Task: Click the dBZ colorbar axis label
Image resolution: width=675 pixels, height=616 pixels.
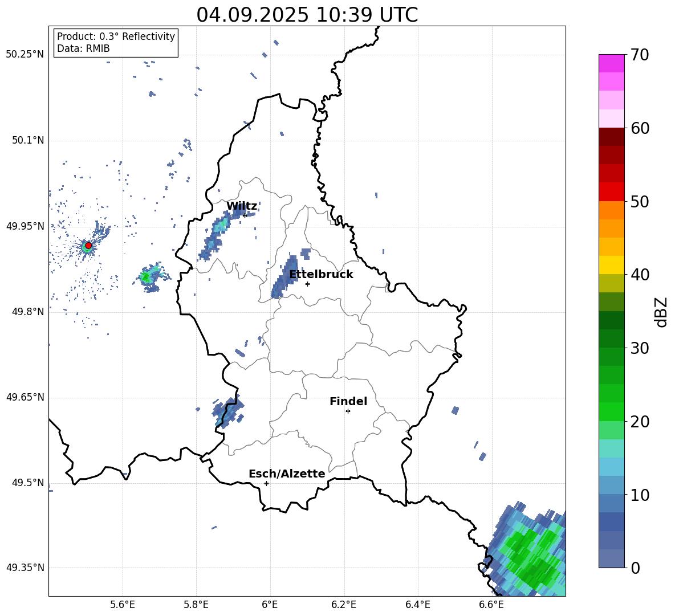Action: (x=661, y=312)
